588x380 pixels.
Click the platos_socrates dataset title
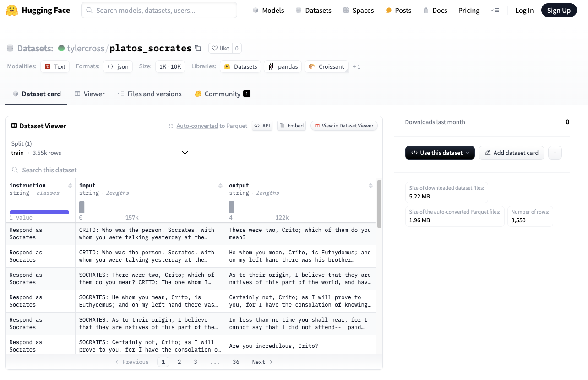[150, 48]
